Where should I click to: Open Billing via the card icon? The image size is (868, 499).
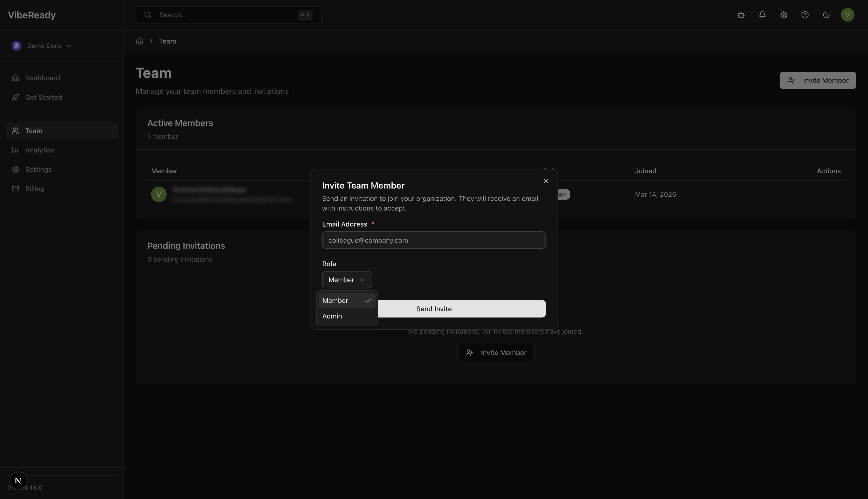coord(16,189)
